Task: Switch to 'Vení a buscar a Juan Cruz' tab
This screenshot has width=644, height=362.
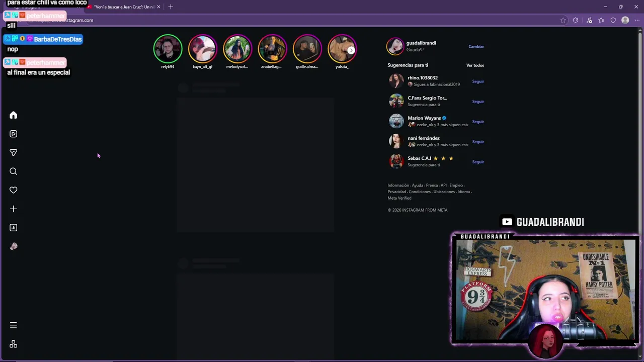Action: (123, 7)
